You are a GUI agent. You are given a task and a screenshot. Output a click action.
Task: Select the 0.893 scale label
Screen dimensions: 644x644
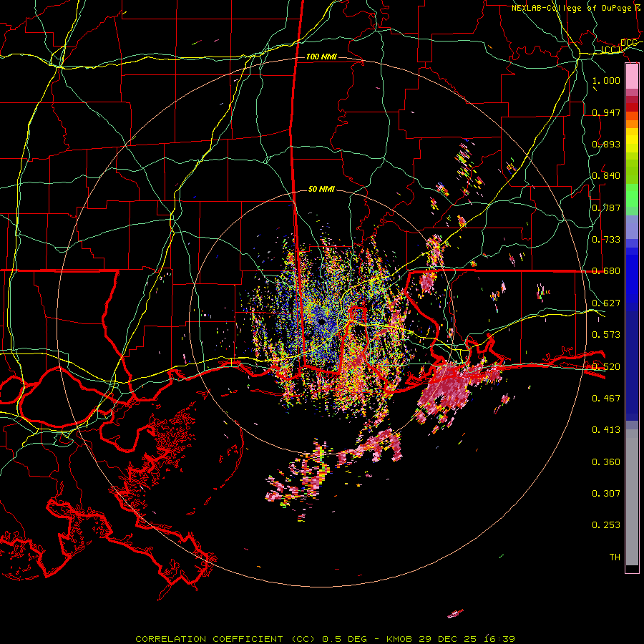coord(606,144)
